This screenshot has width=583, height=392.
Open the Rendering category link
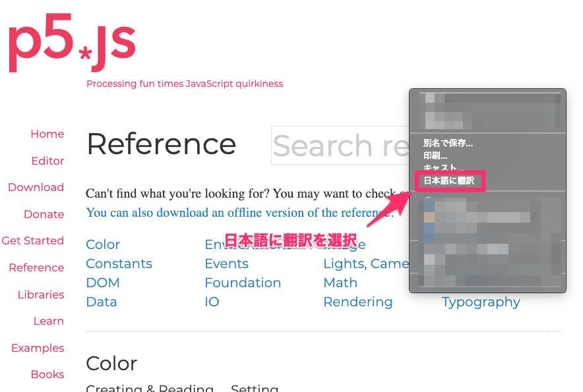click(x=357, y=302)
